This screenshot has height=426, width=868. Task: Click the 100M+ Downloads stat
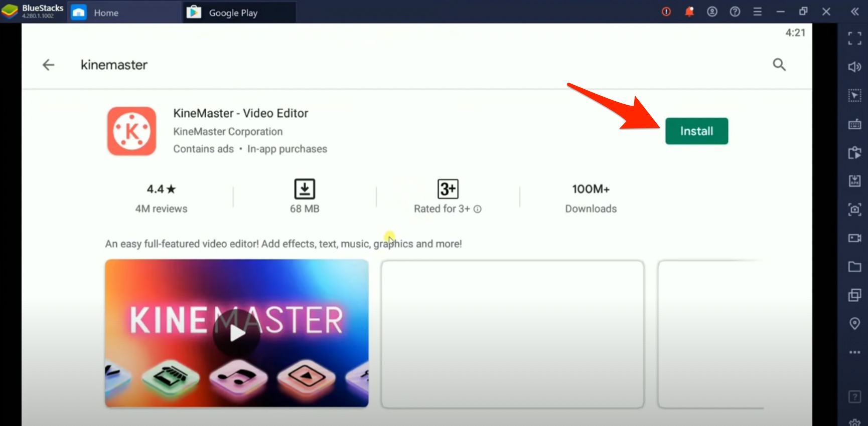[591, 198]
